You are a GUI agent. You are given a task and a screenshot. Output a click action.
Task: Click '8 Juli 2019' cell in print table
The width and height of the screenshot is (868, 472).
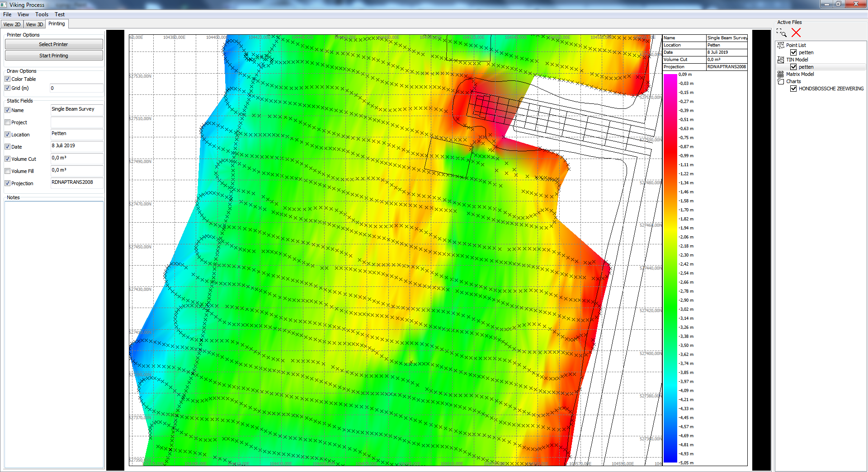[x=727, y=52]
